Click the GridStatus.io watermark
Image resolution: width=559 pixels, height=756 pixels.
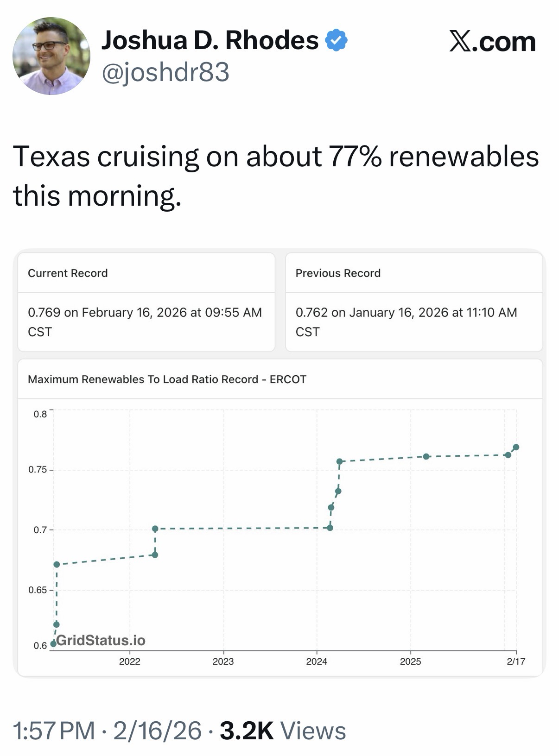(101, 640)
